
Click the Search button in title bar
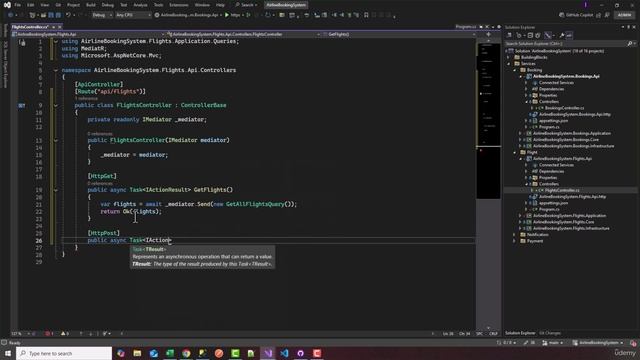click(x=246, y=5)
